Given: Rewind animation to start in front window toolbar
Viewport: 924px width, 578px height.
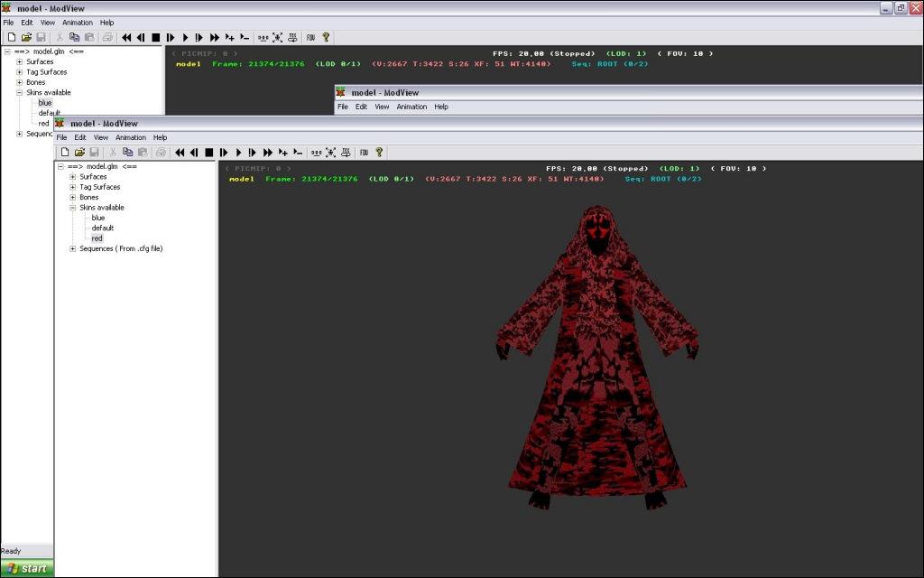Looking at the screenshot, I should tap(180, 153).
